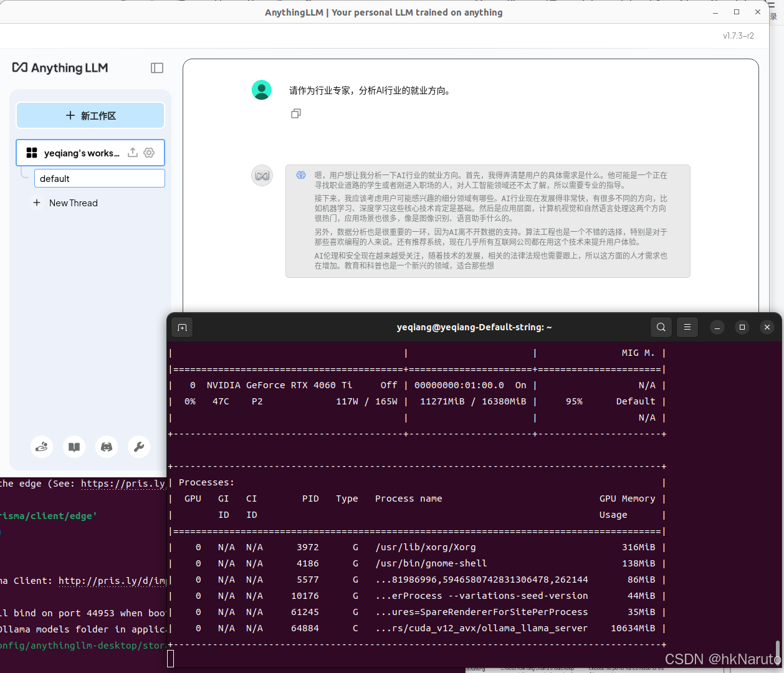This screenshot has height=673, width=784.
Task: Click the AnythingLLM logo in sidebar
Action: coord(60,68)
